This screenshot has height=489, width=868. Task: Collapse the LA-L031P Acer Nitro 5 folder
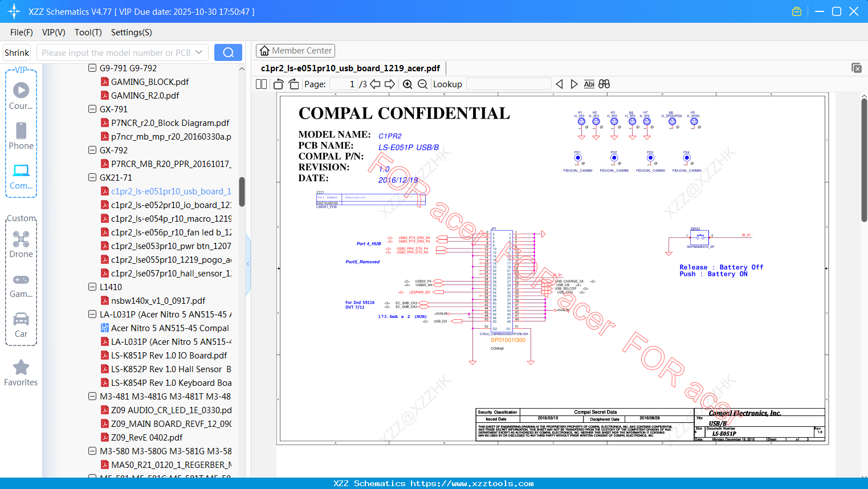pos(92,314)
